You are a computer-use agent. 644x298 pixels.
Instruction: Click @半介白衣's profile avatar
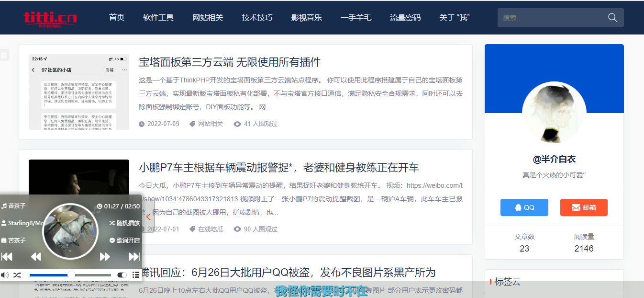pos(554,114)
